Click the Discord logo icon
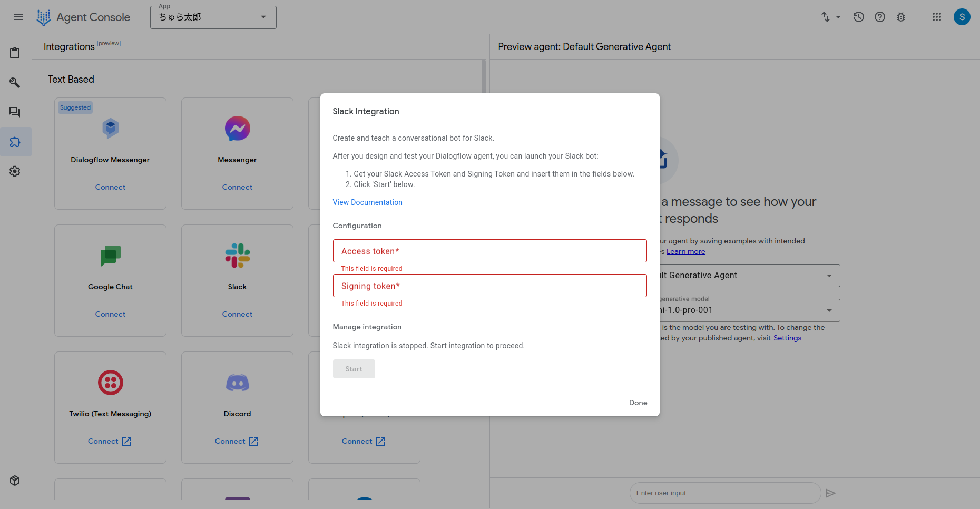 pyautogui.click(x=237, y=383)
